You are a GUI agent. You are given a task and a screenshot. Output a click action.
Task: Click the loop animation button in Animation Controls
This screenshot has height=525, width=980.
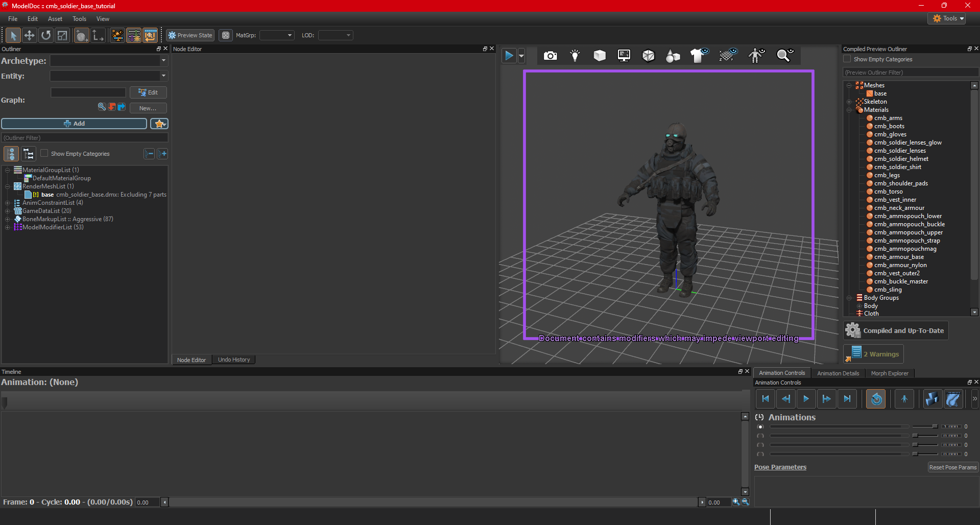(x=876, y=399)
